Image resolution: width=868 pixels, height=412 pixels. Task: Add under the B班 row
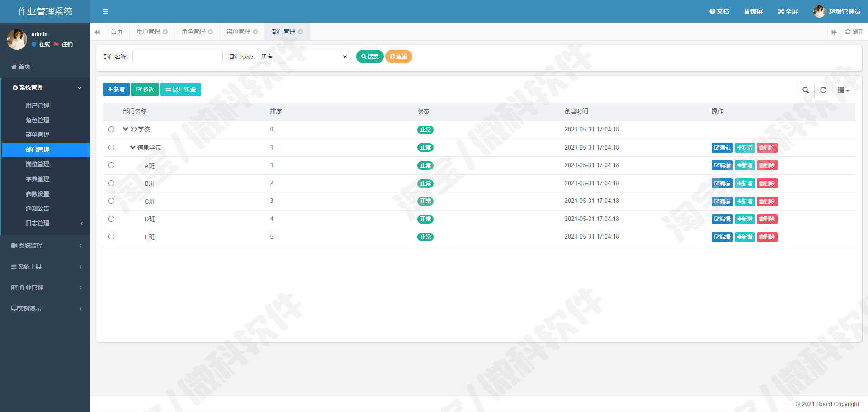click(x=745, y=183)
